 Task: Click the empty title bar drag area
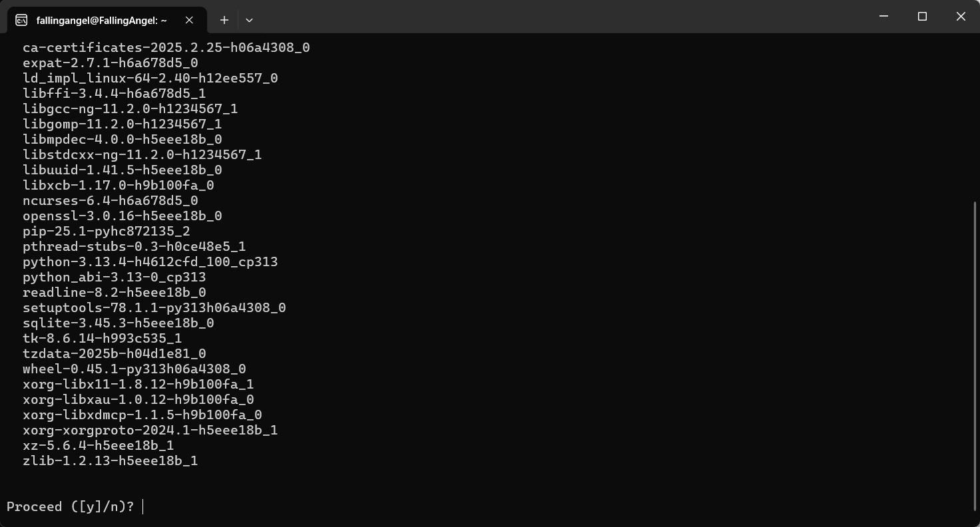pyautogui.click(x=559, y=16)
